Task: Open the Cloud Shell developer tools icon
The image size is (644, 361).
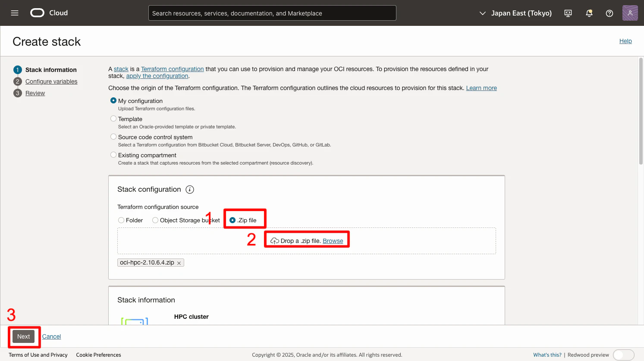Action: 568,13
